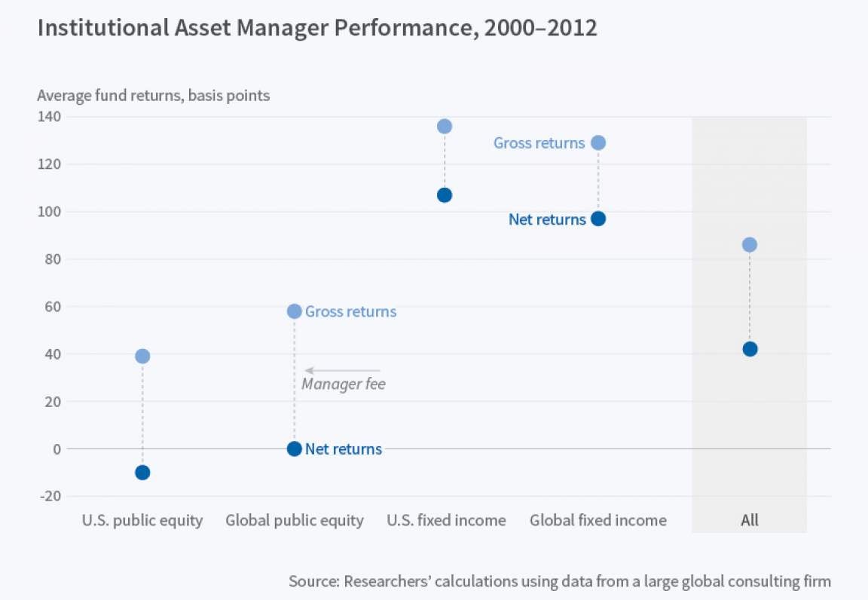Screen dimensions: 868x600
Task: Click the Manager fee arrow
Action: (x=343, y=370)
